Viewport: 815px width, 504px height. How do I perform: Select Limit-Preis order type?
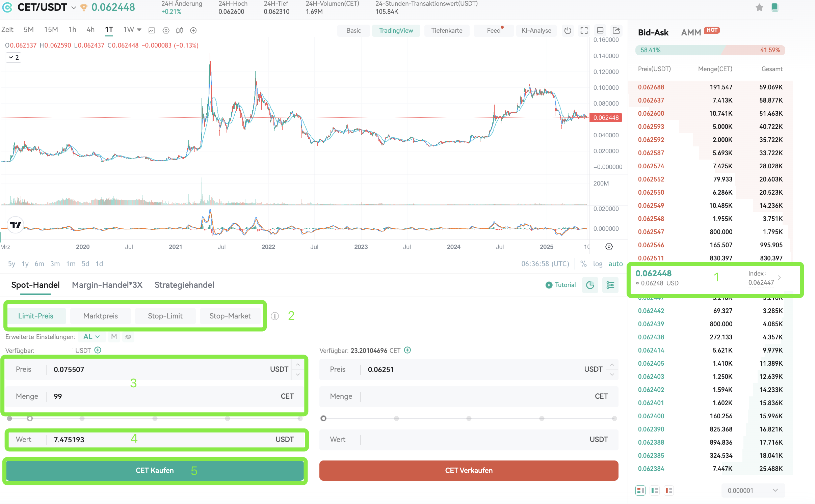coord(36,316)
